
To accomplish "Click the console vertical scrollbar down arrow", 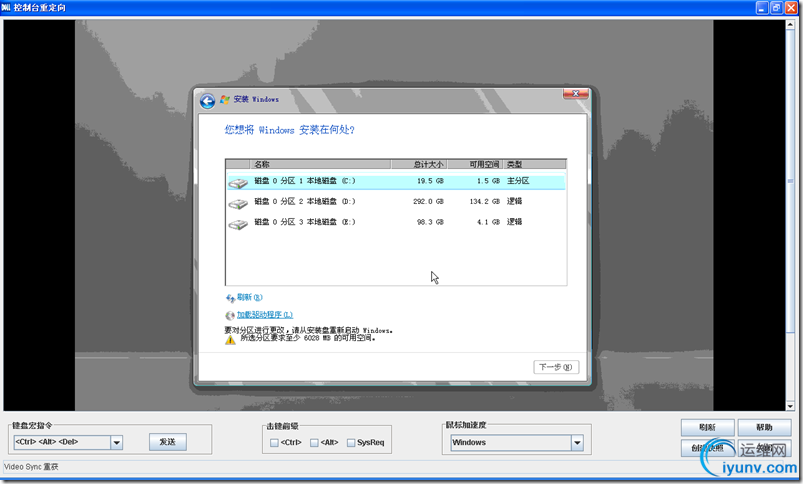I will [x=790, y=406].
